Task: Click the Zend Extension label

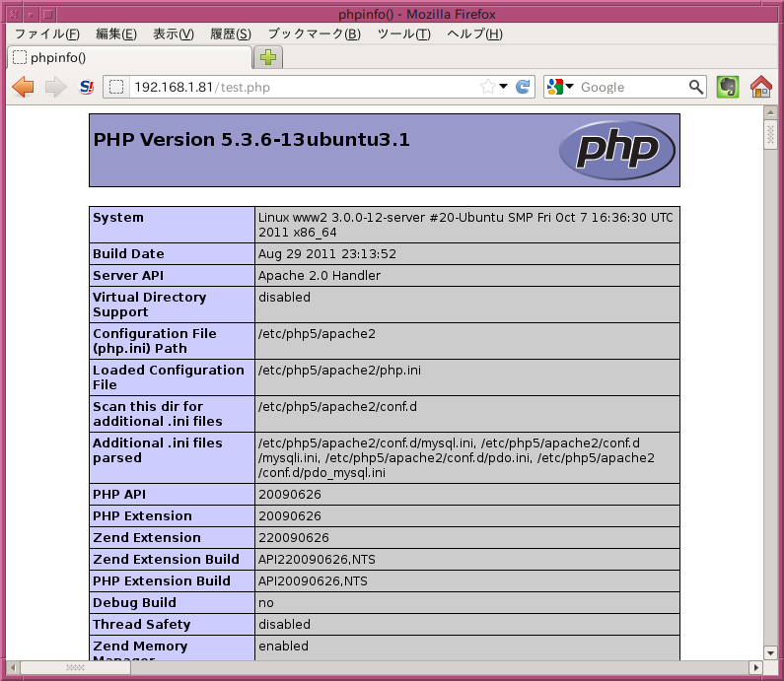Action: [147, 537]
